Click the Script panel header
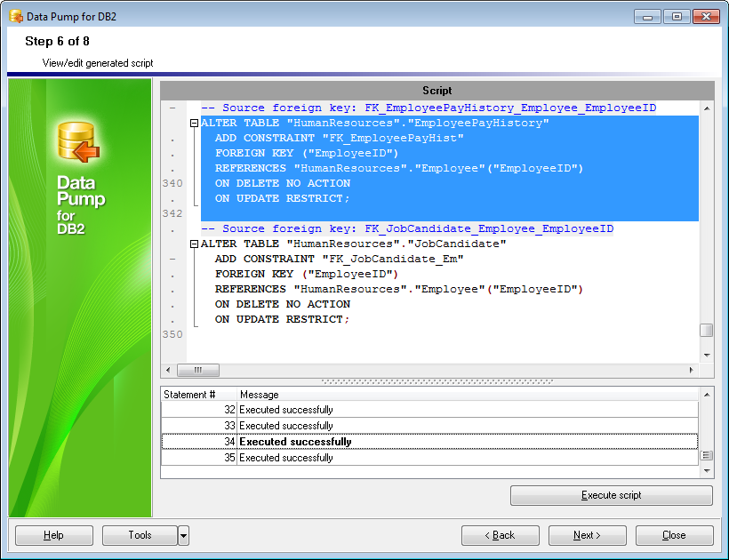729x560 pixels. 437,91
